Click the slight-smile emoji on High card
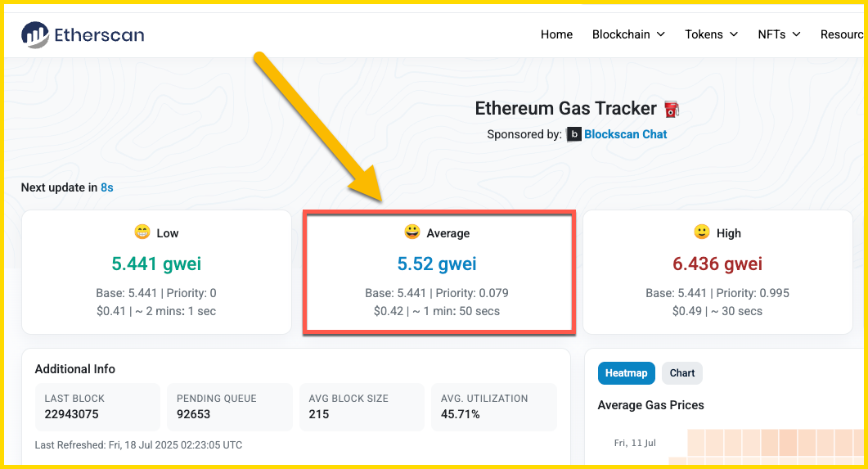This screenshot has height=469, width=868. click(701, 232)
